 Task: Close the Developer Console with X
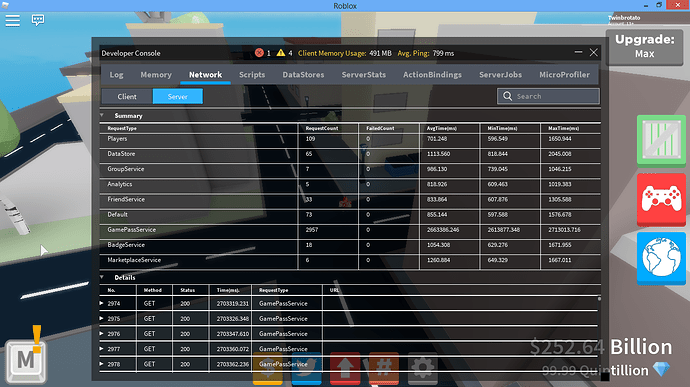tap(594, 52)
